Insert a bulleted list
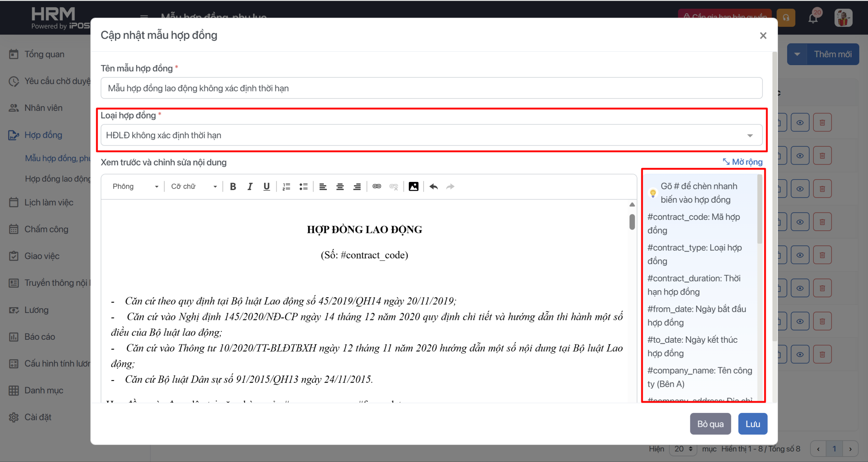The width and height of the screenshot is (868, 462). [x=303, y=187]
